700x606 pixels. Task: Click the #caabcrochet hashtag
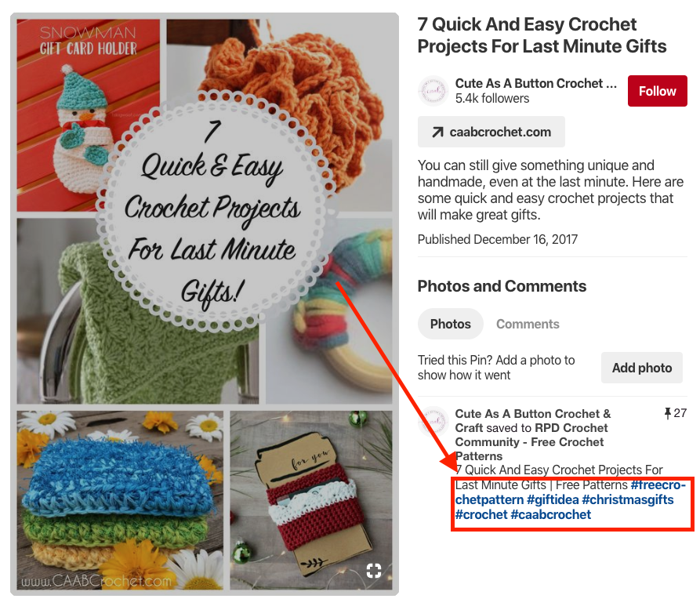(550, 514)
